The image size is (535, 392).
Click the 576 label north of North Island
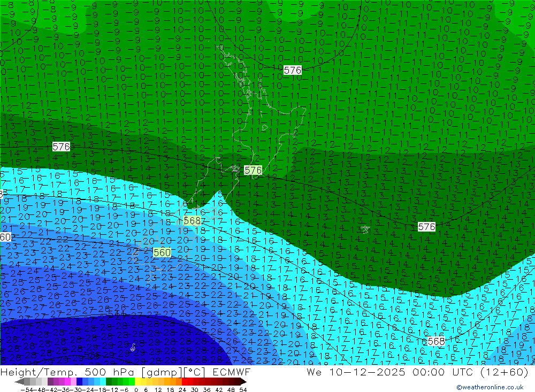click(293, 70)
